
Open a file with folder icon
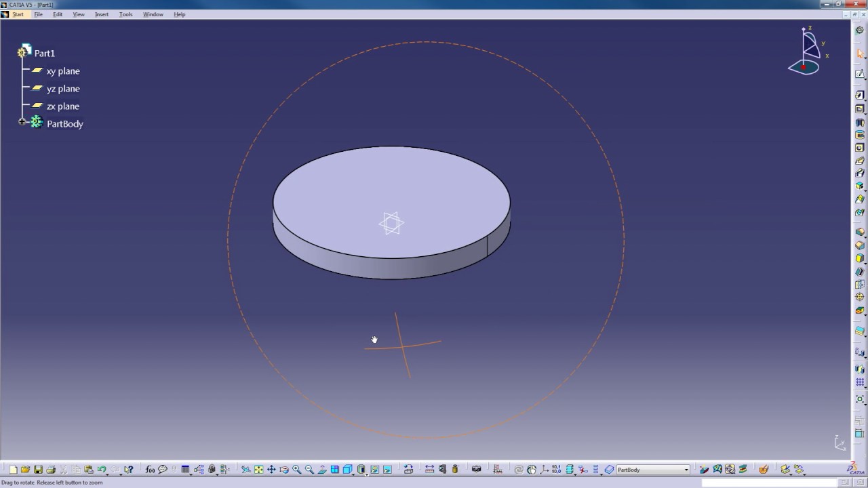[x=25, y=469]
